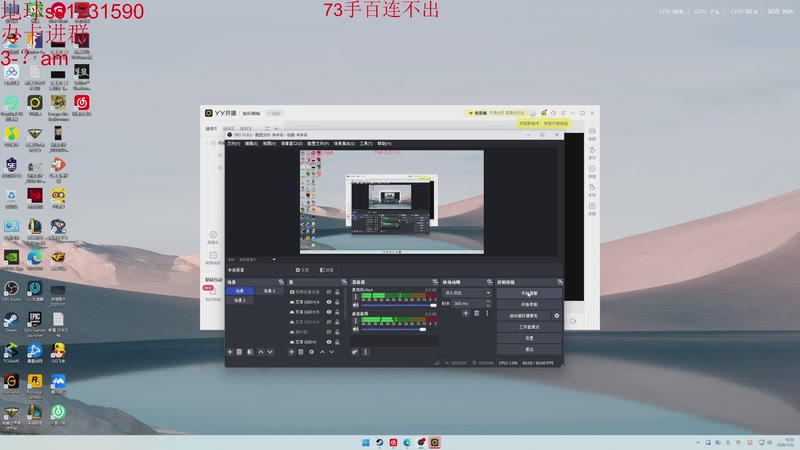Show the video capture device source via eye icon
The height and width of the screenshot is (450, 800).
(329, 292)
